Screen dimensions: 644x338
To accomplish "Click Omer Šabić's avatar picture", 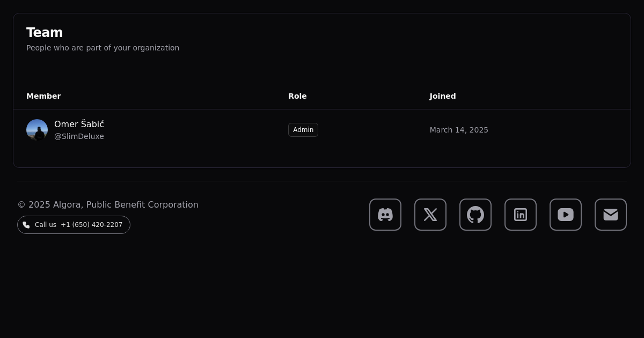I will pyautogui.click(x=37, y=130).
